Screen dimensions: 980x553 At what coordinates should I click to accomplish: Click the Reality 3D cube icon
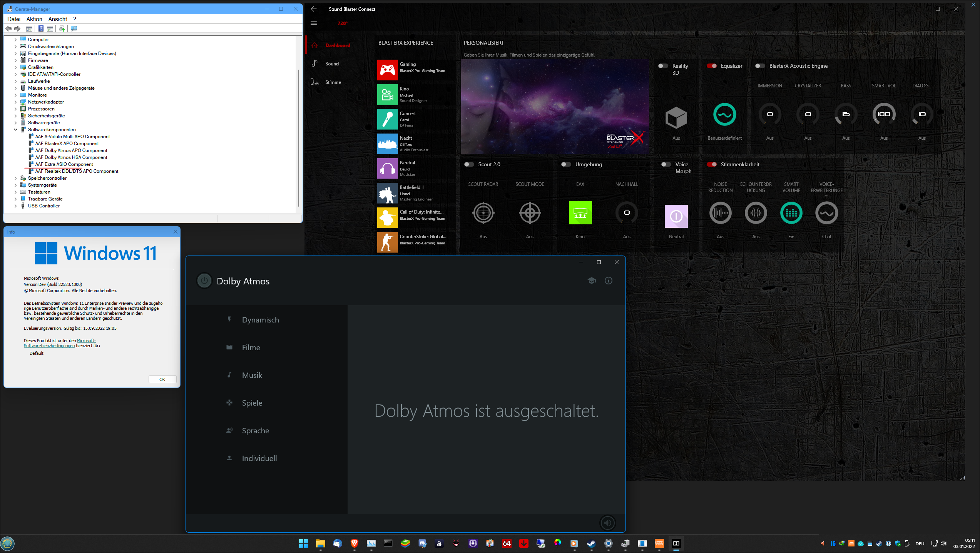(676, 118)
